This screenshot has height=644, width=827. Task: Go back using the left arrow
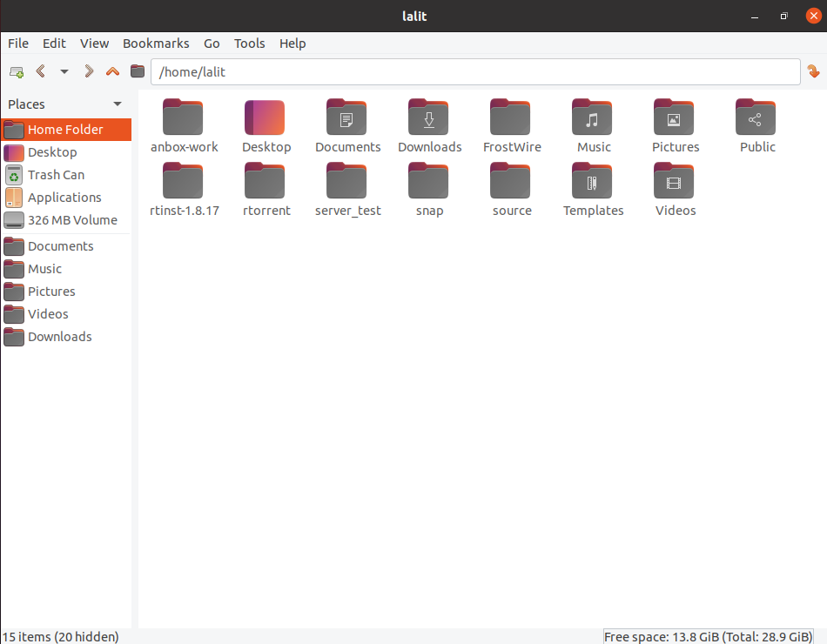click(x=40, y=71)
